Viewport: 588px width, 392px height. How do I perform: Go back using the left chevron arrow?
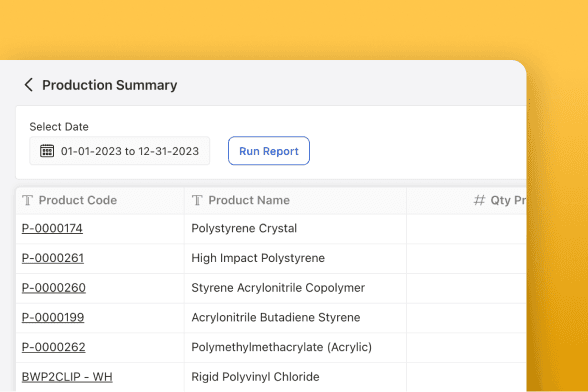[x=28, y=85]
